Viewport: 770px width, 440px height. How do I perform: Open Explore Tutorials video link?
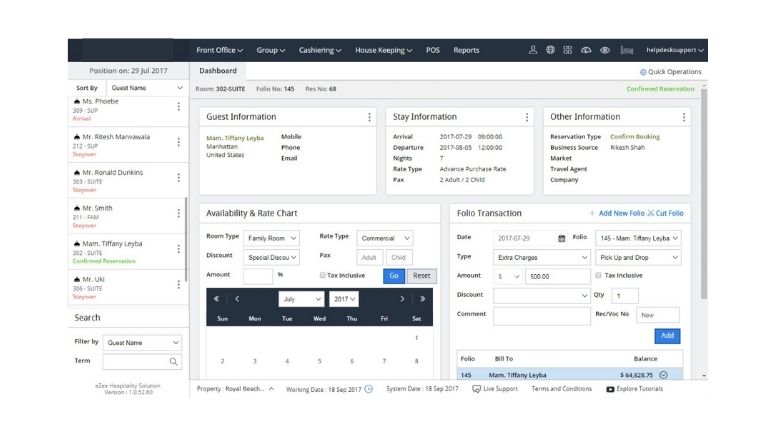(x=634, y=388)
